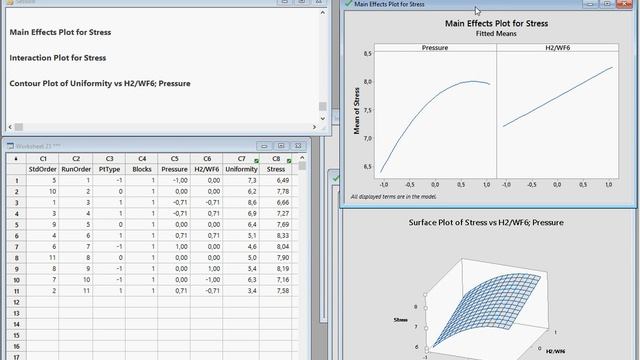The height and width of the screenshot is (360, 640).
Task: Click the Stress column name cell
Action: (x=276, y=169)
